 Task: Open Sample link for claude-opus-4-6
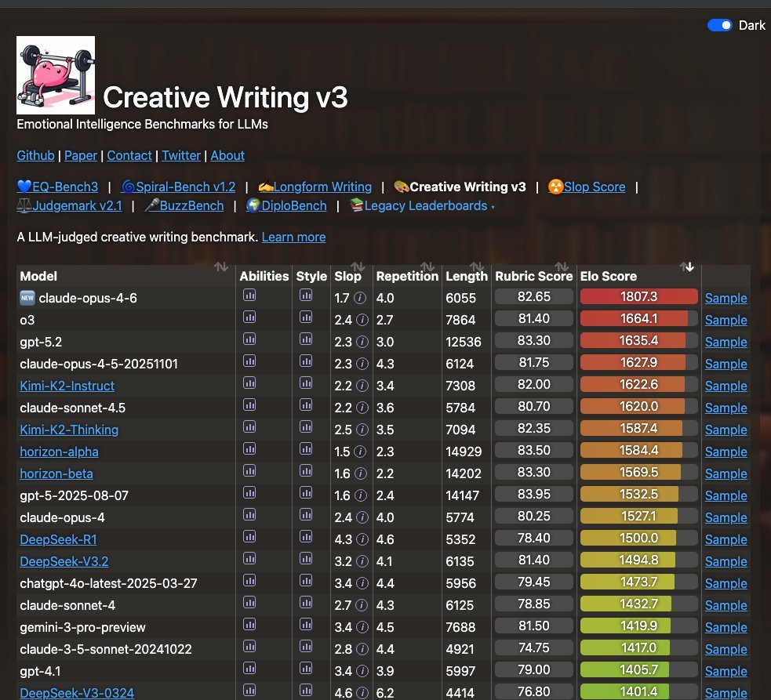[x=726, y=298]
